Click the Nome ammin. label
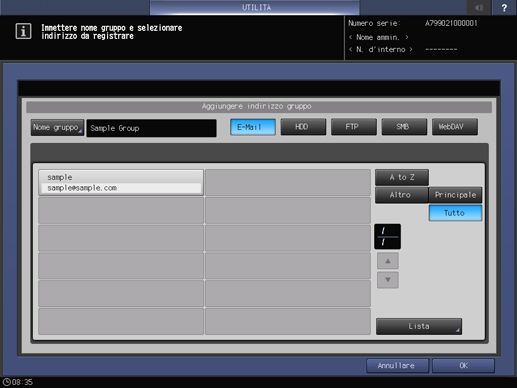The width and height of the screenshot is (517, 388). tap(378, 37)
